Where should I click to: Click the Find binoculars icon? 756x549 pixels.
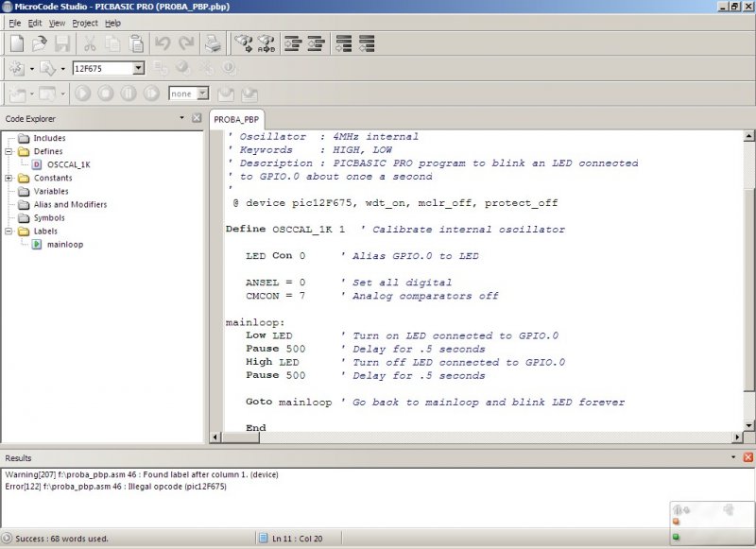coord(244,43)
